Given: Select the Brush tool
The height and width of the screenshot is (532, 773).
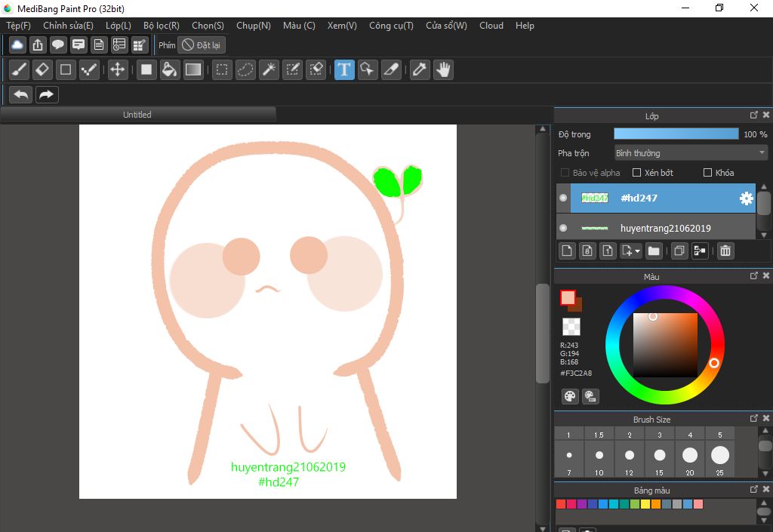Looking at the screenshot, I should (20, 70).
